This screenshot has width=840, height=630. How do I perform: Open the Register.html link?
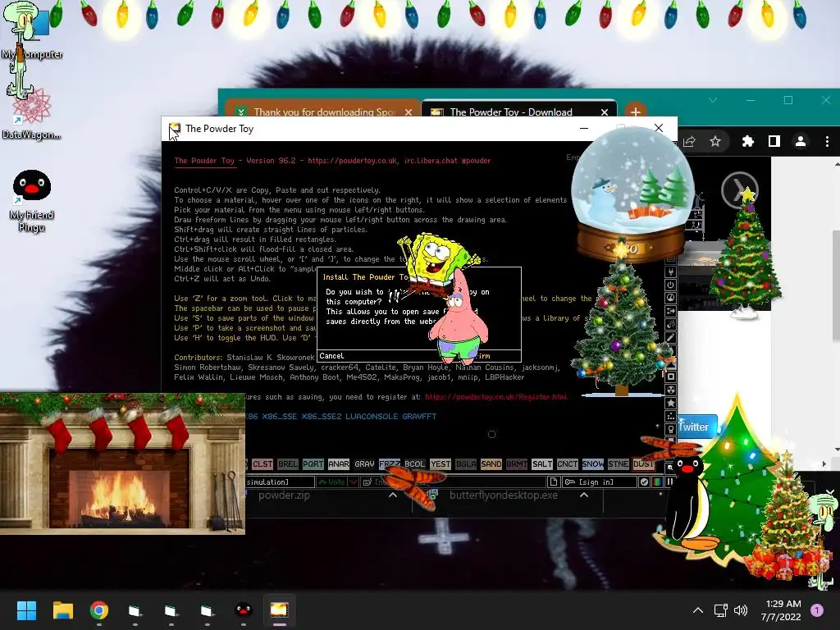496,397
